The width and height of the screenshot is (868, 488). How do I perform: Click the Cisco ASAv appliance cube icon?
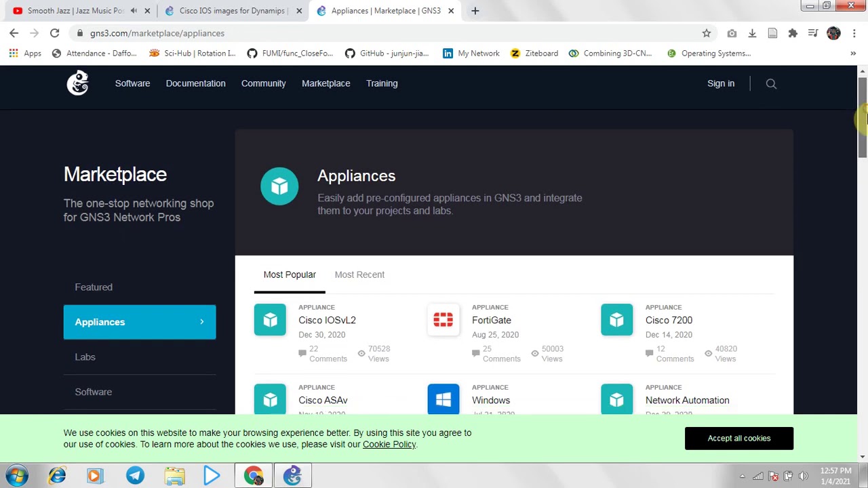click(270, 399)
